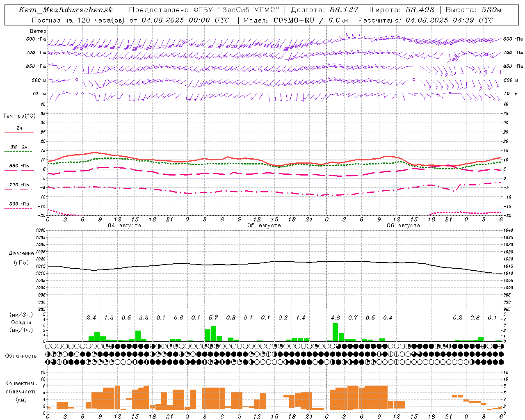Click the 1.2 precipitation total value
This screenshot has height=420, width=525.
pos(109,317)
